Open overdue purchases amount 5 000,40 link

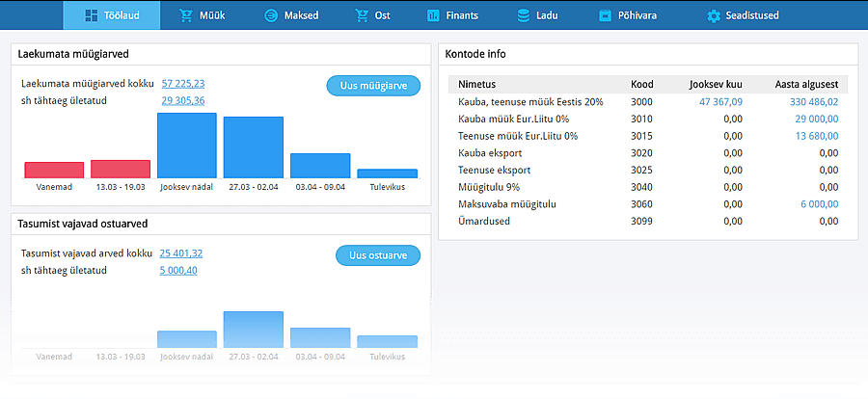point(177,270)
